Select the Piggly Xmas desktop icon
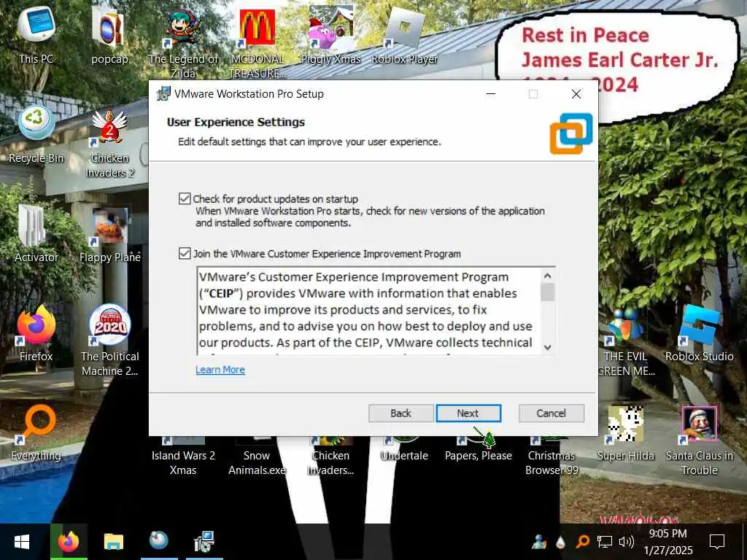The image size is (747, 560). tap(330, 36)
